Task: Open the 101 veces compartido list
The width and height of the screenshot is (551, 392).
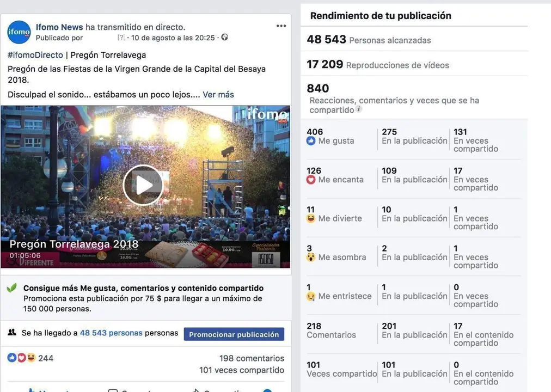Action: point(242,370)
